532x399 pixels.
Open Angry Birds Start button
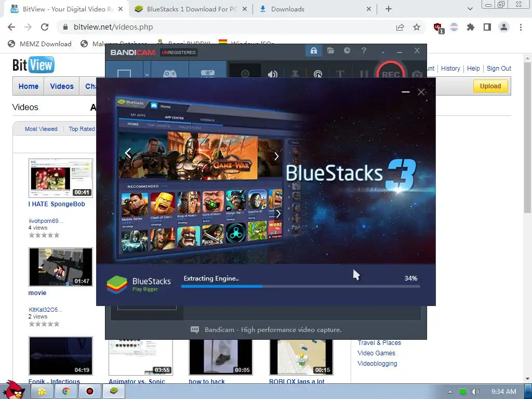(14, 390)
